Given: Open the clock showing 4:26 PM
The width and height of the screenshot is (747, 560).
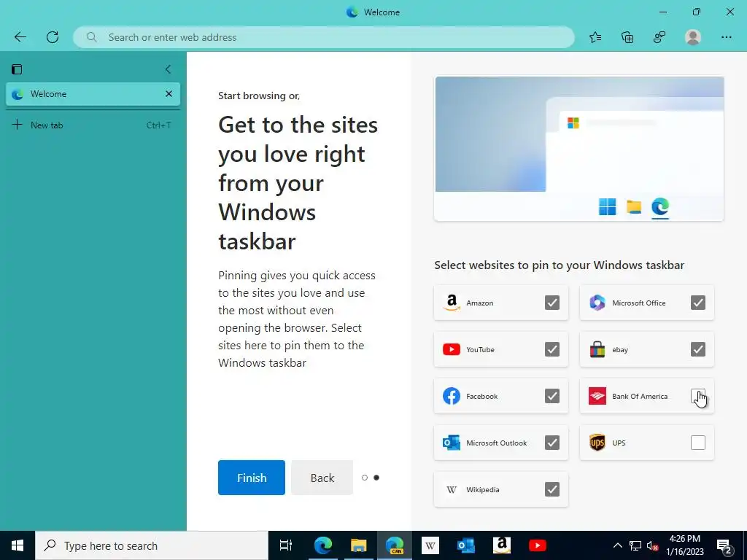Looking at the screenshot, I should click(684, 545).
